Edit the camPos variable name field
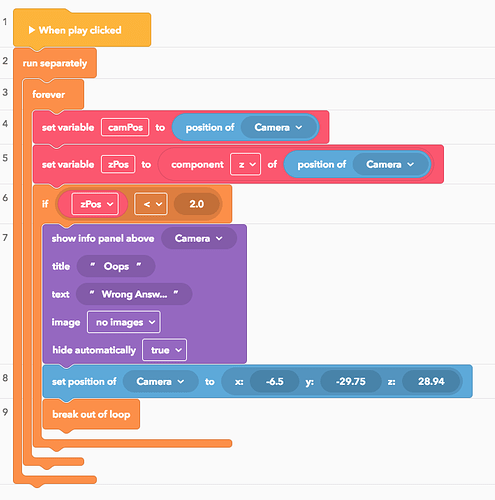This screenshot has height=500, width=495. [x=125, y=127]
